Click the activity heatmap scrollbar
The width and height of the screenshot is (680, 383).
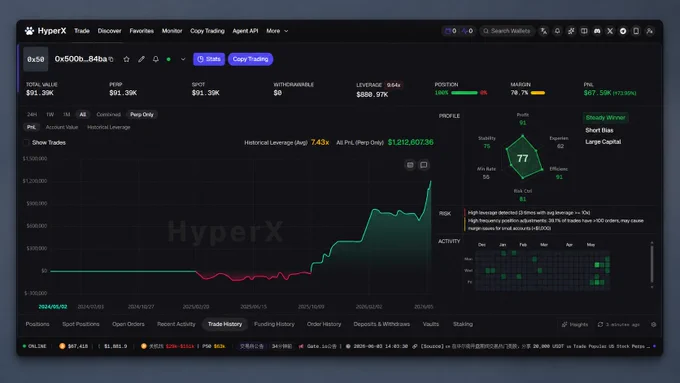pyautogui.click(x=652, y=265)
